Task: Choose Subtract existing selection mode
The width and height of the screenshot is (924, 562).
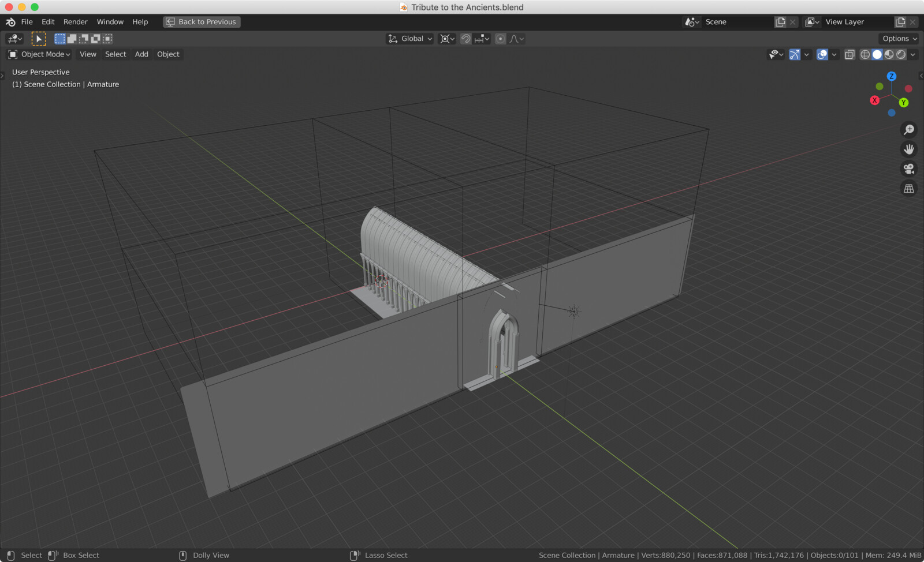Action: [84, 39]
